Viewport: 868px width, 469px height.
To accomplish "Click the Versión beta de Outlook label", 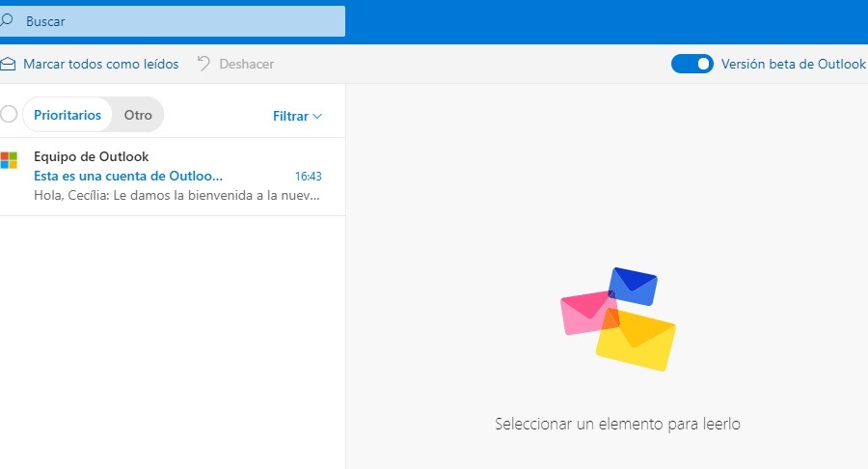I will click(794, 64).
